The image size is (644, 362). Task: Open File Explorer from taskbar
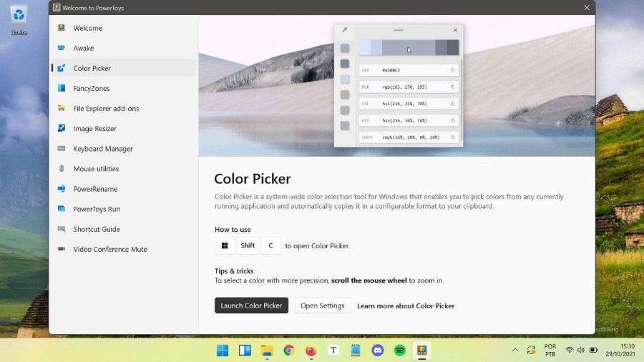tap(267, 350)
